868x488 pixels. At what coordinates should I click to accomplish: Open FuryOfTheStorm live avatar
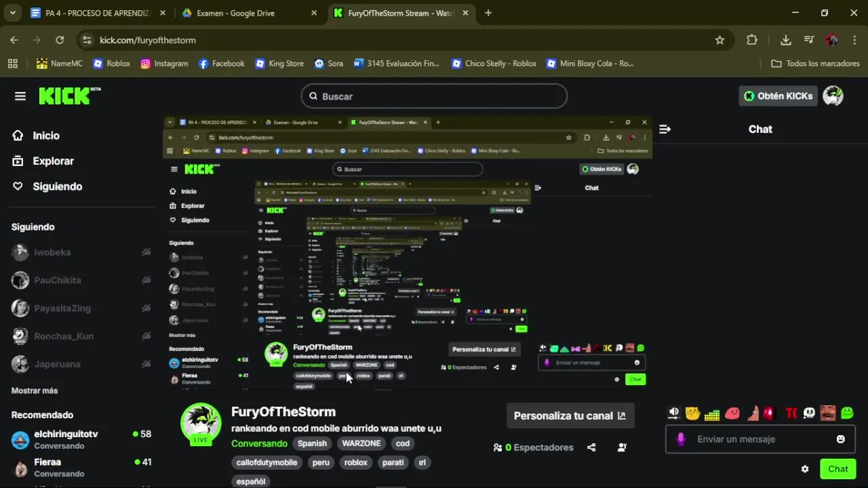click(x=201, y=424)
